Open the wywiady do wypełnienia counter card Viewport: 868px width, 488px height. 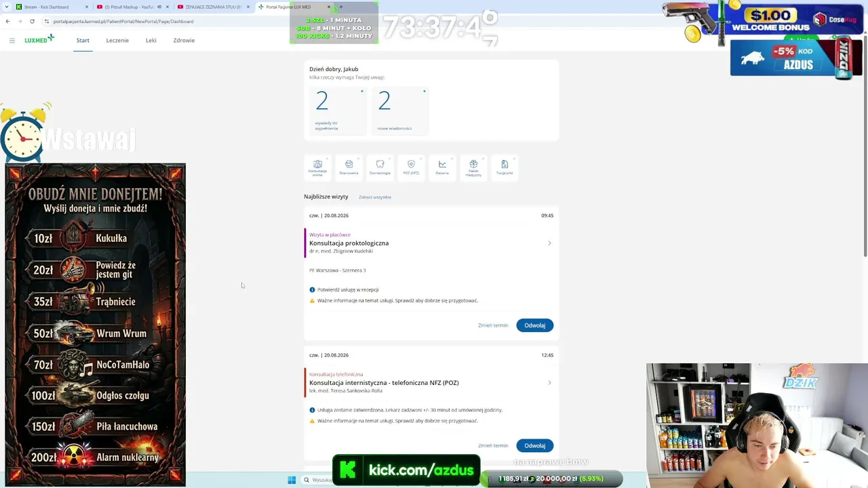click(338, 110)
